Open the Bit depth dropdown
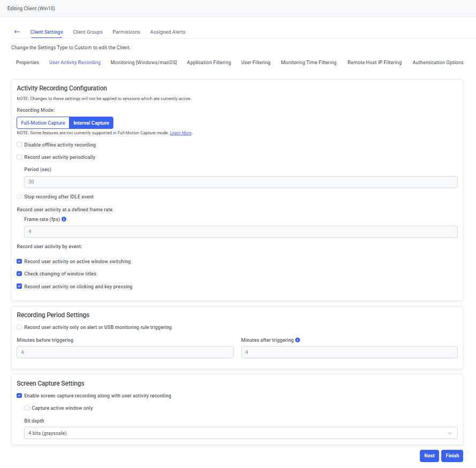 (x=241, y=433)
